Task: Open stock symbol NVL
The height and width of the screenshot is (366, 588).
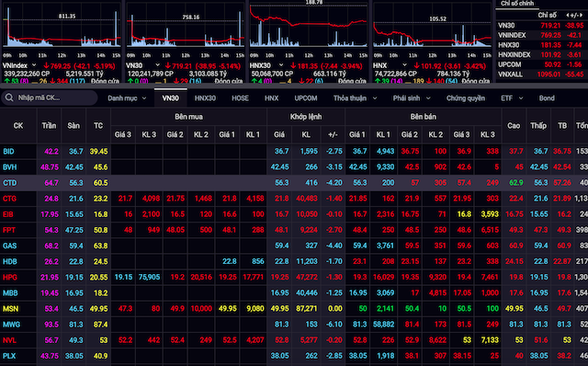Action: [9, 340]
